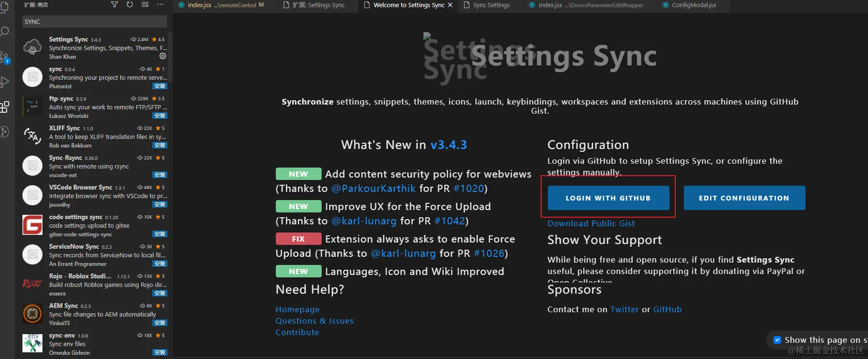This screenshot has height=359, width=868.
Task: Filter extensions using the funnel icon
Action: pos(115,5)
